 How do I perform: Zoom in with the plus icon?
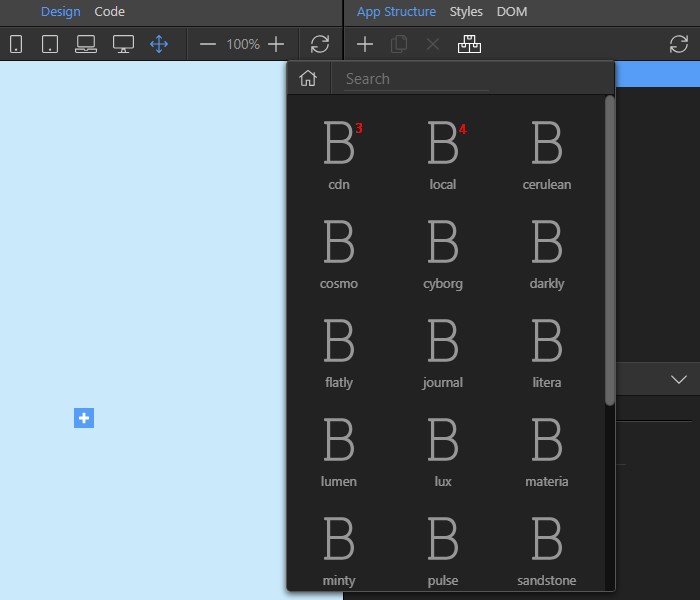point(276,44)
